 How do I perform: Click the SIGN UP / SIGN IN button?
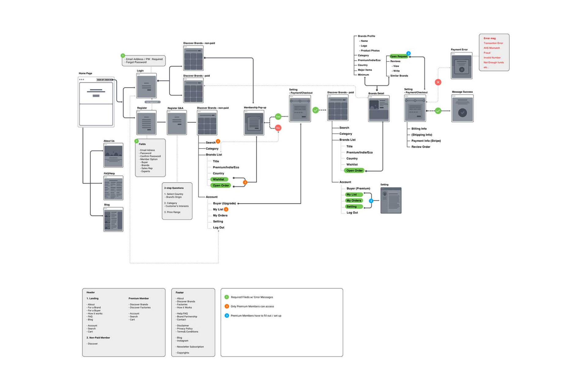(104, 80)
